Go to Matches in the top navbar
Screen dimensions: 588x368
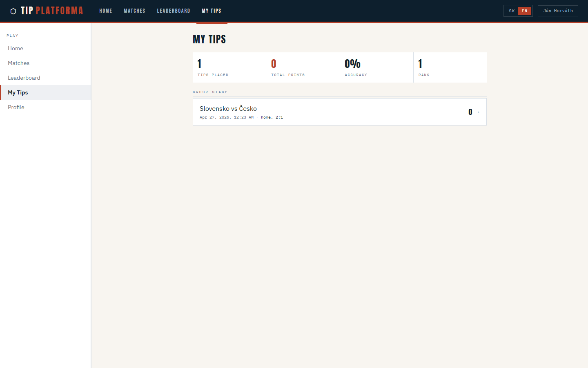point(134,11)
